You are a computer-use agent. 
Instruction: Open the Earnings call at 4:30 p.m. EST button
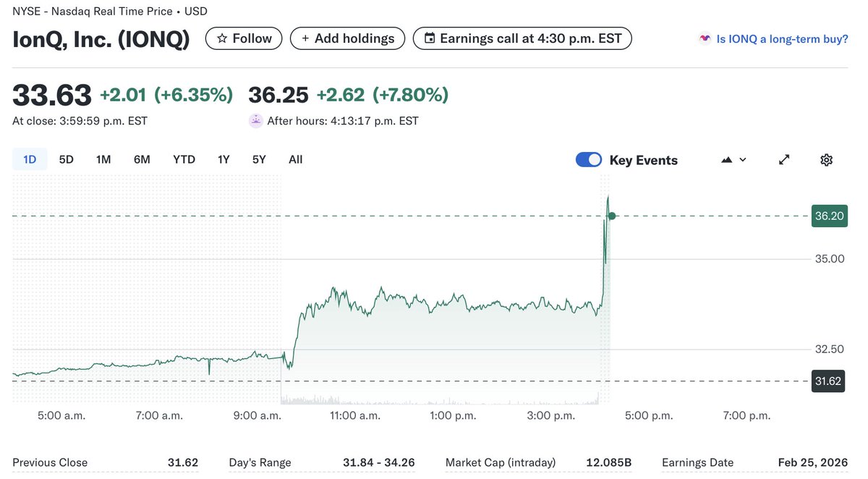click(522, 38)
